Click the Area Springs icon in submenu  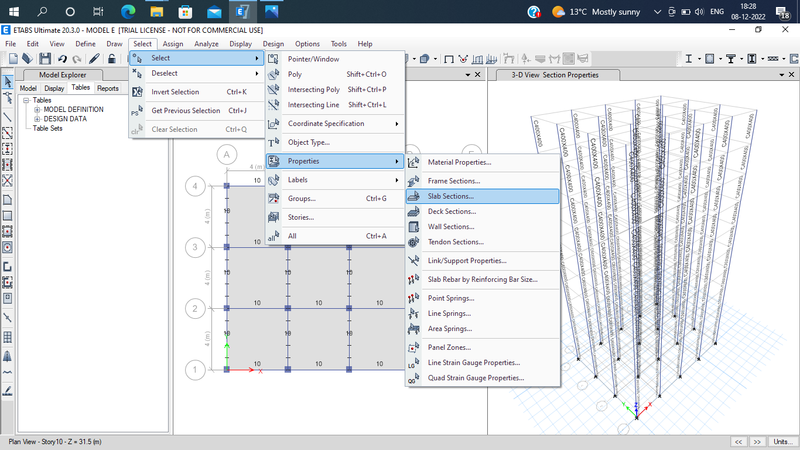tap(414, 329)
